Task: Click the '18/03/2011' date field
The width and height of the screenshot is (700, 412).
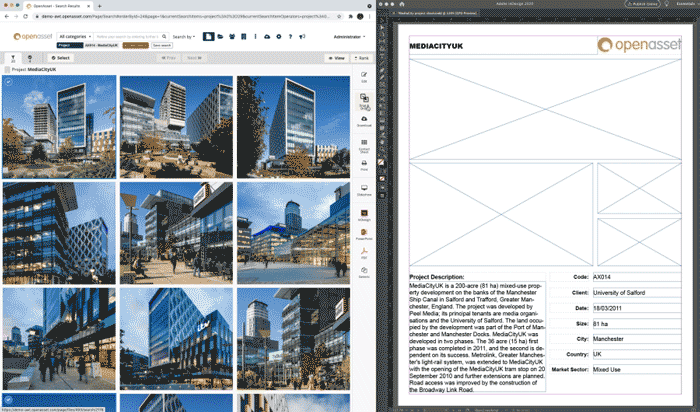Action: (637, 308)
